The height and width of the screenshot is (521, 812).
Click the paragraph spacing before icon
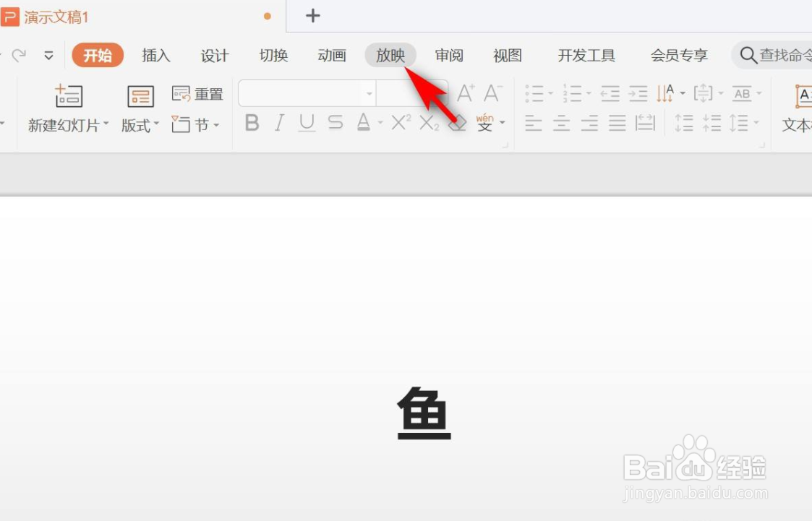coord(683,123)
